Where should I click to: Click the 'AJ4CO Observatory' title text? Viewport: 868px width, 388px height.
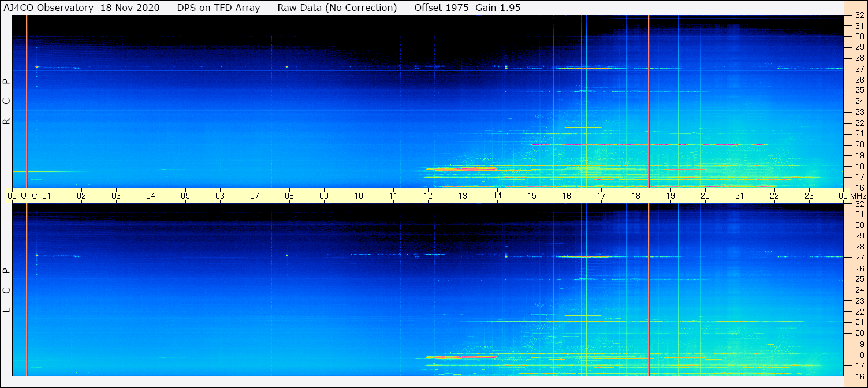49,8
